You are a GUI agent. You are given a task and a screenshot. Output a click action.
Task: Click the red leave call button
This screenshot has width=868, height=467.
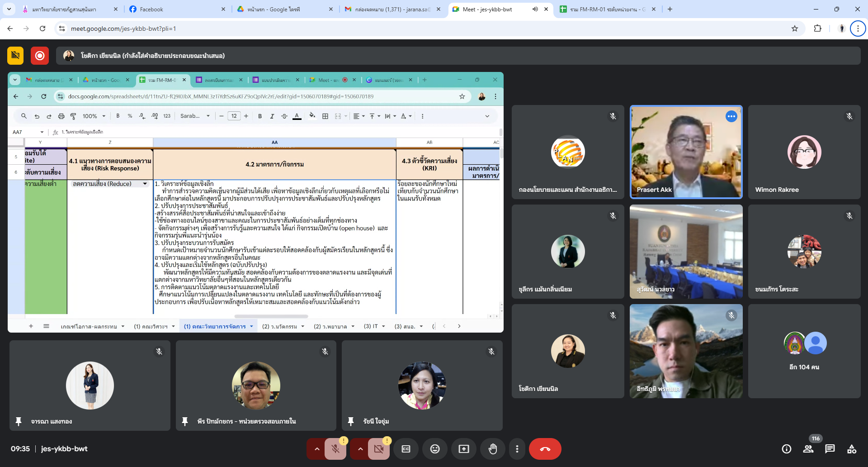pyautogui.click(x=545, y=449)
